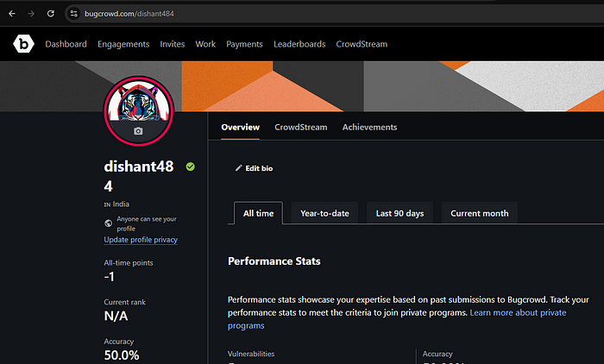Switch to the CrowdStream profile tab
Screen dimensions: 604x364
[x=301, y=127]
